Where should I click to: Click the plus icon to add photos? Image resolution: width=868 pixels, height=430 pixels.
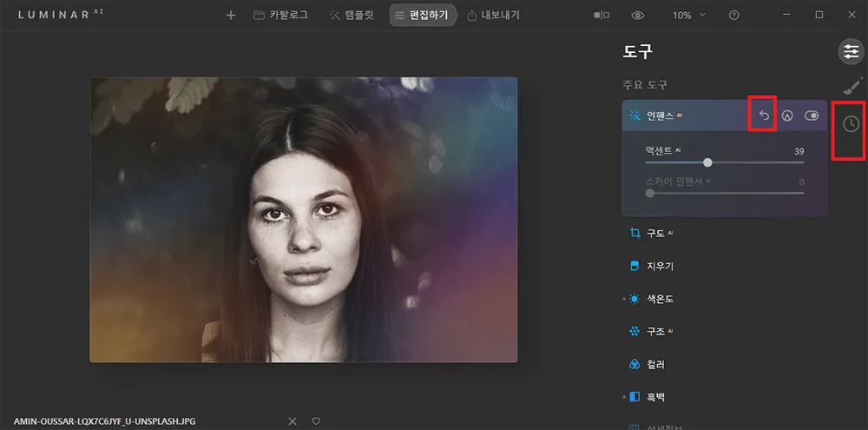(x=231, y=16)
